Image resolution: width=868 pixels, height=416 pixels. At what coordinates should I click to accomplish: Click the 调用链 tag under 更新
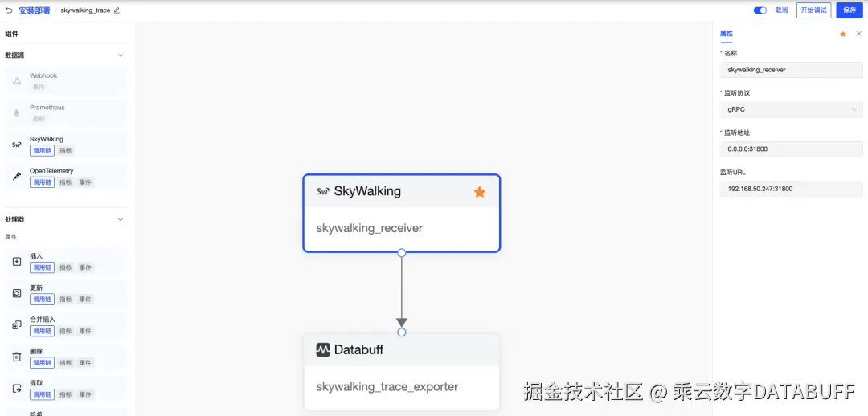(42, 300)
